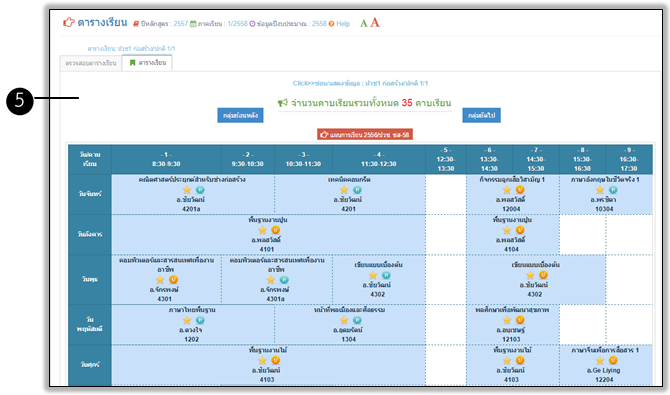This screenshot has width=670, height=395.
Task: Click the teal badge in room 10304 cell
Action: coord(613,190)
